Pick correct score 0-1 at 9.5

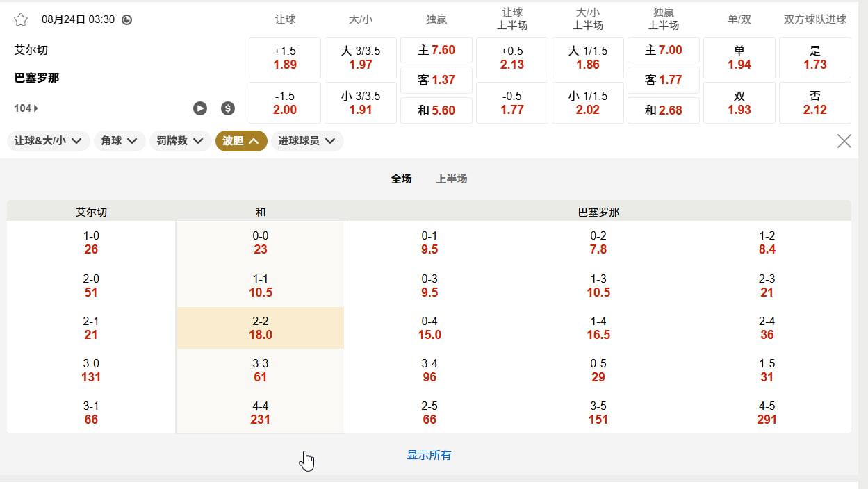(429, 242)
